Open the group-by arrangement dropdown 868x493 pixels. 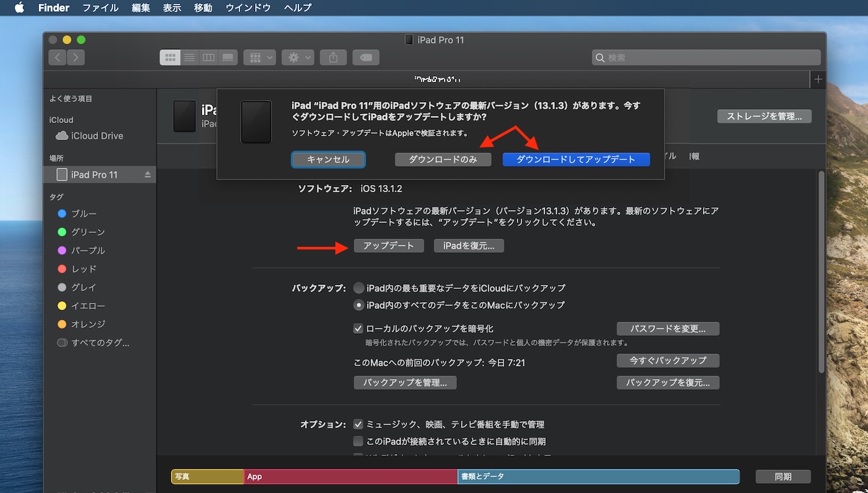(x=260, y=57)
